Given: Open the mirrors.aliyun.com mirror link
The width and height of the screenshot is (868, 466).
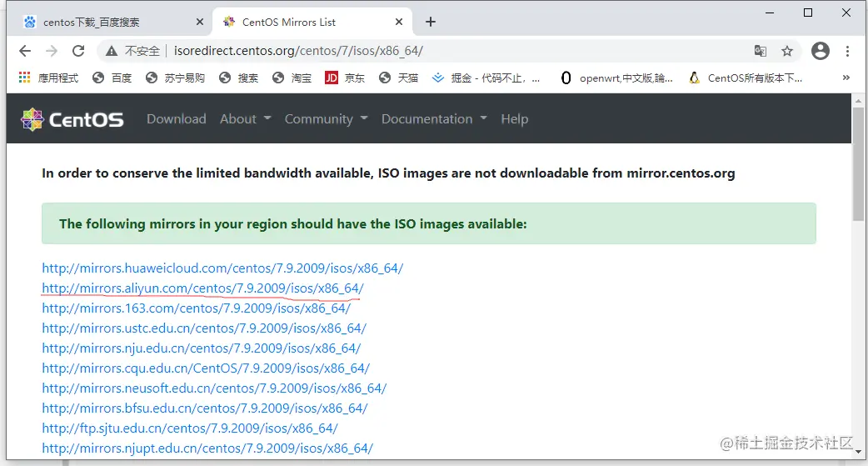Looking at the screenshot, I should click(202, 288).
